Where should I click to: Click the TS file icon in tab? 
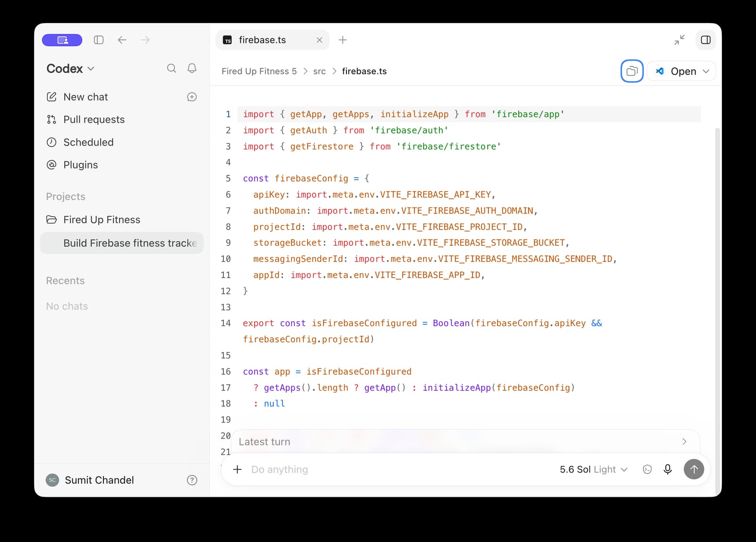(228, 40)
